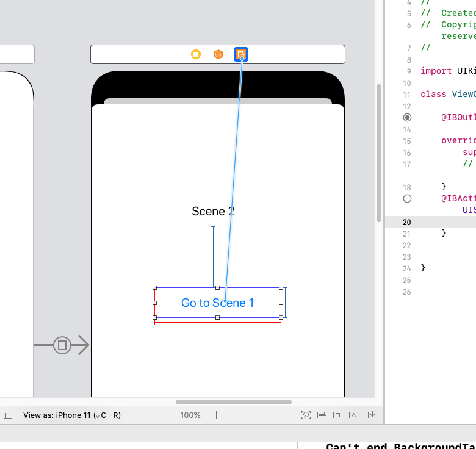
Task: Select the First Responder cube icon
Action: coord(218,54)
